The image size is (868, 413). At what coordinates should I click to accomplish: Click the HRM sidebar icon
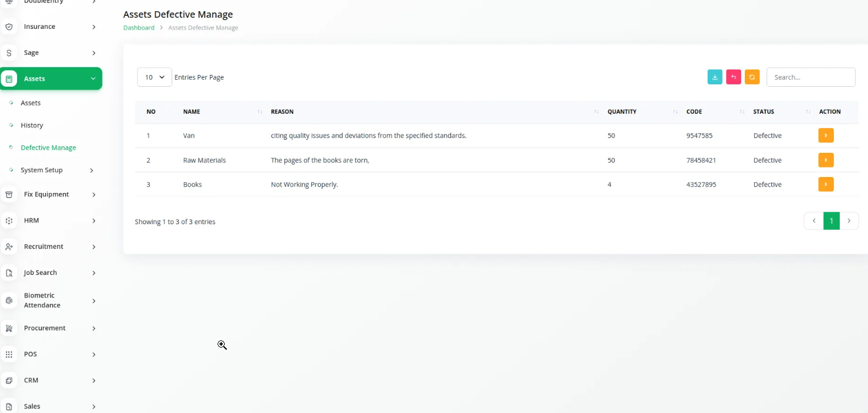coord(9,221)
